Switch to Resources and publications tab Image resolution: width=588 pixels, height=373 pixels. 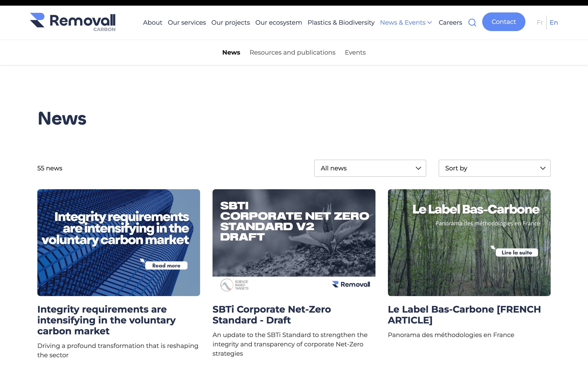click(292, 52)
